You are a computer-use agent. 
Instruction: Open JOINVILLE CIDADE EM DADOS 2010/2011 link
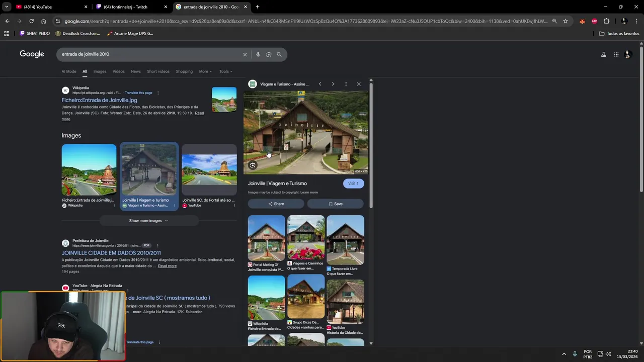(x=111, y=253)
